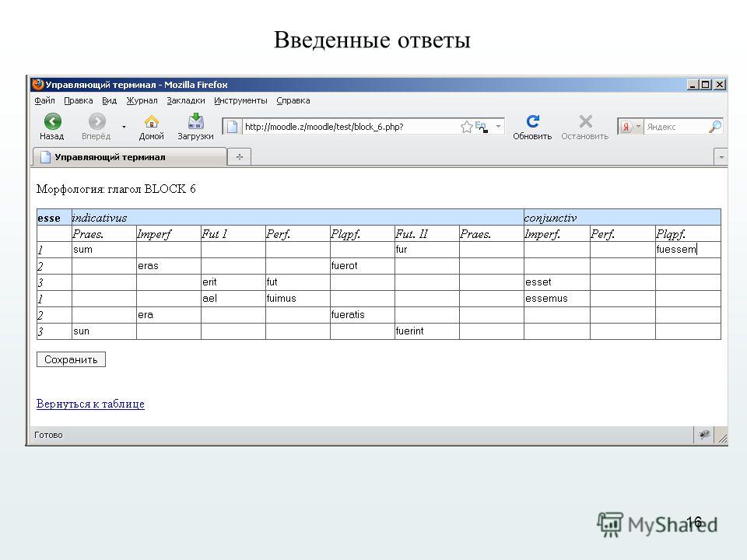The image size is (747, 560).
Task: Click the Яндекс search field
Action: tap(675, 127)
